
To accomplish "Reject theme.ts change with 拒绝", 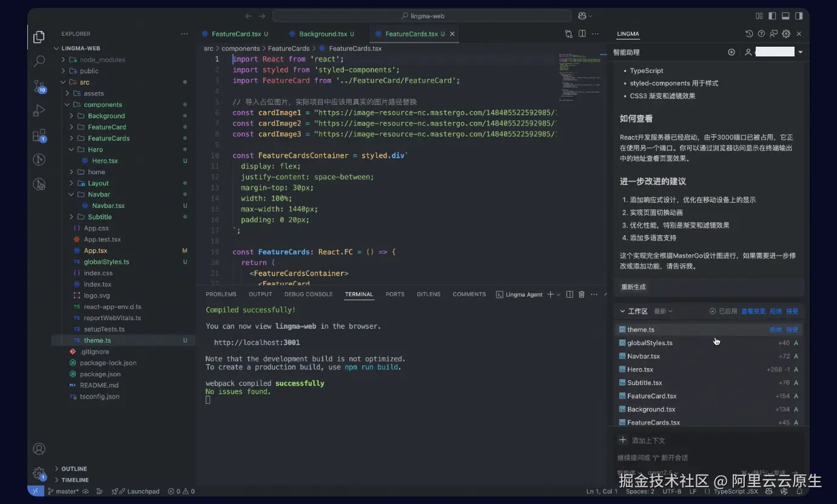I will tap(776, 329).
